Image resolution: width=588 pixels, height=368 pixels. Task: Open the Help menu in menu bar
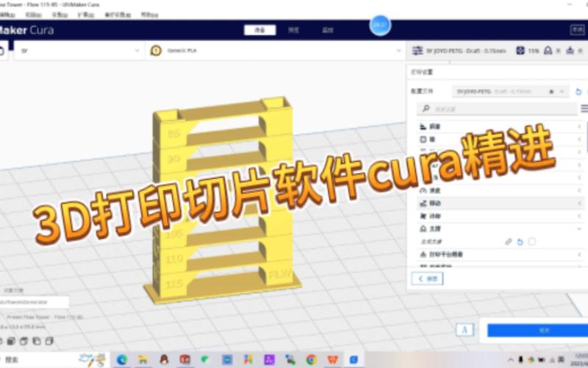(x=150, y=15)
